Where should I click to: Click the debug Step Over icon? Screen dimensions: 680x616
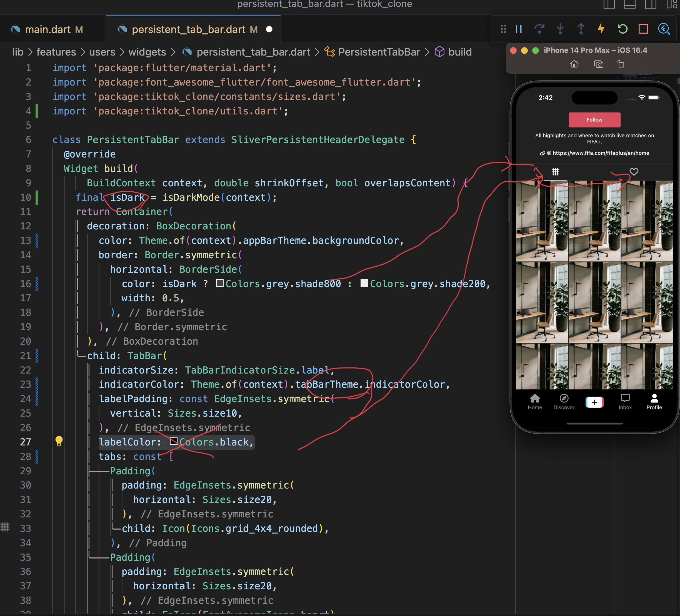(539, 29)
